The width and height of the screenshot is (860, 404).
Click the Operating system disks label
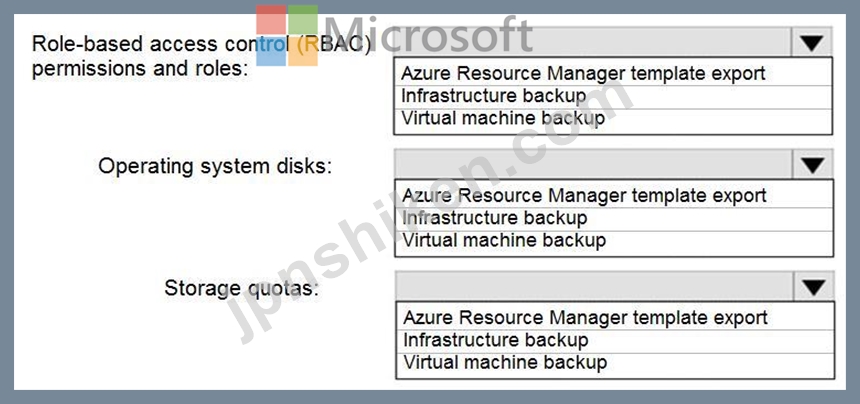coord(215,166)
